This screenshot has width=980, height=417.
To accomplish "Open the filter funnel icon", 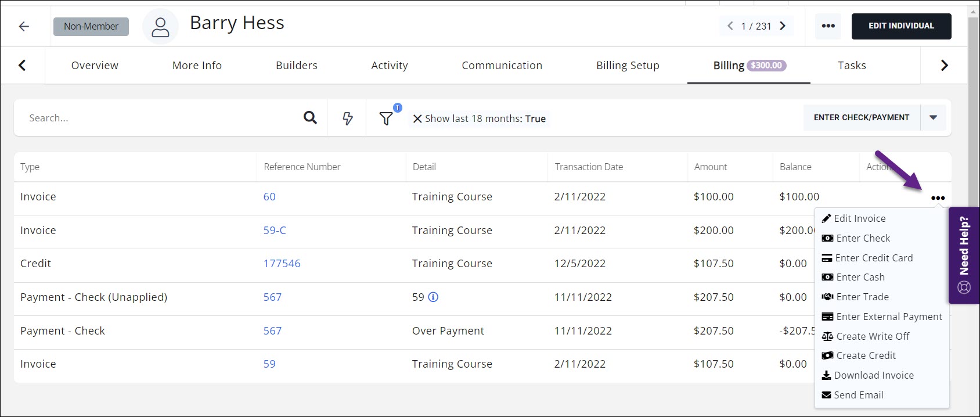I will 386,118.
